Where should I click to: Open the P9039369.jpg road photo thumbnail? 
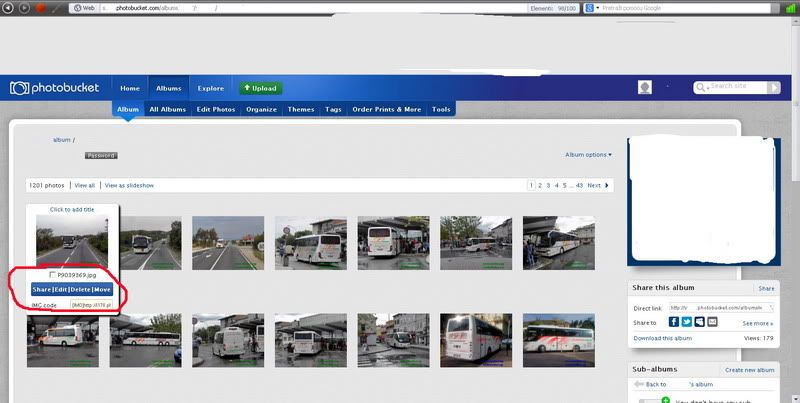[x=72, y=240]
